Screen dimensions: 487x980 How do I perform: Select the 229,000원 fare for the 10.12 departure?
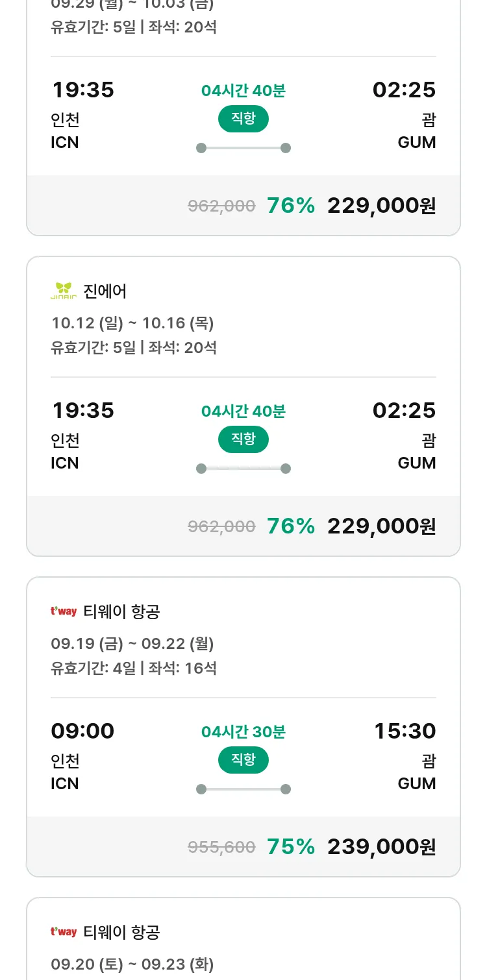(381, 526)
